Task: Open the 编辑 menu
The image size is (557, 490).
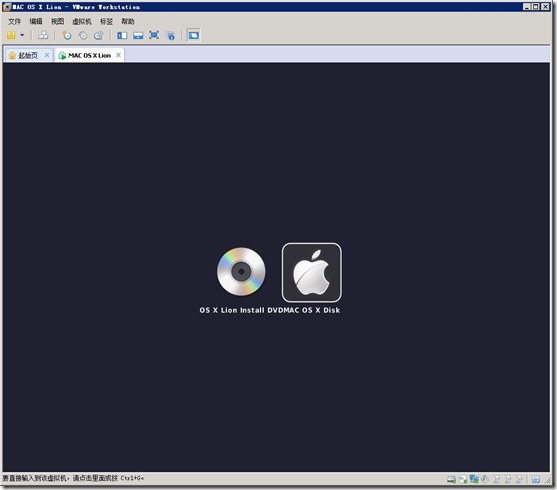Action: (x=36, y=21)
